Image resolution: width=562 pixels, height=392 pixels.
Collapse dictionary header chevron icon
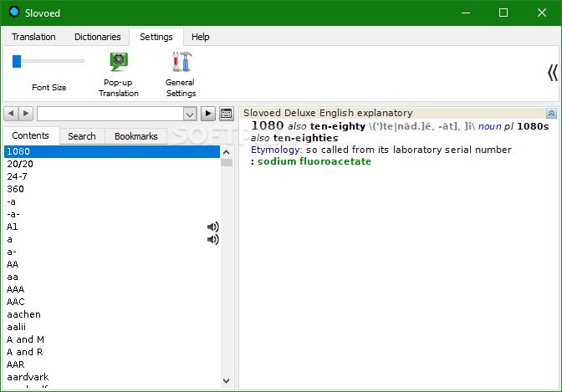[551, 113]
